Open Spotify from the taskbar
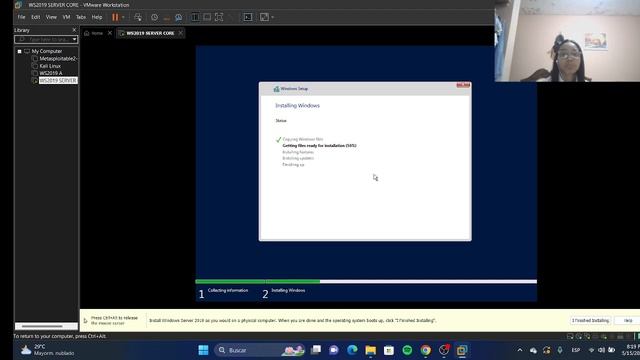This screenshot has width=640, height=360. pyautogui.click(x=407, y=350)
